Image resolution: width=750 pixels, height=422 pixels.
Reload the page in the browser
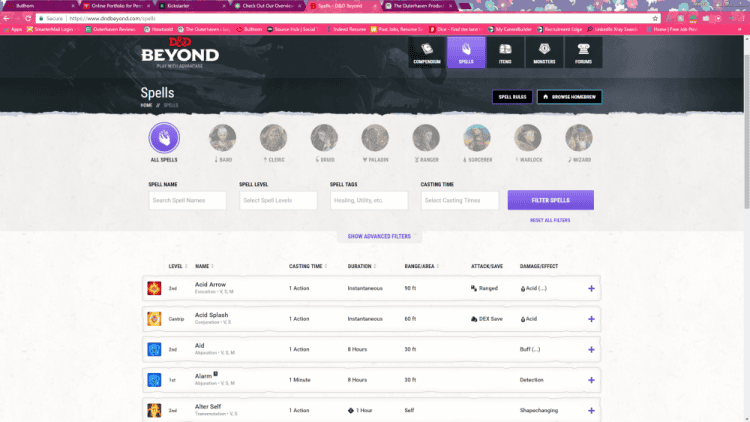tap(28, 18)
